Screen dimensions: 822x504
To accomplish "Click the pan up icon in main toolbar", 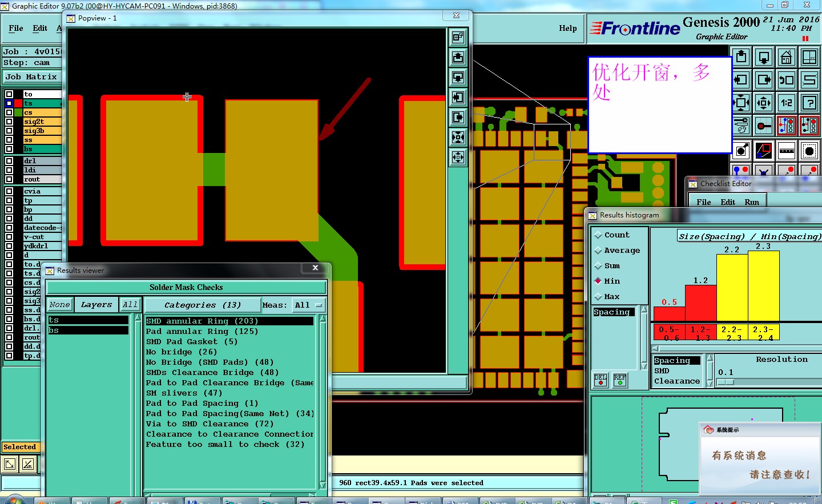I will (x=741, y=57).
